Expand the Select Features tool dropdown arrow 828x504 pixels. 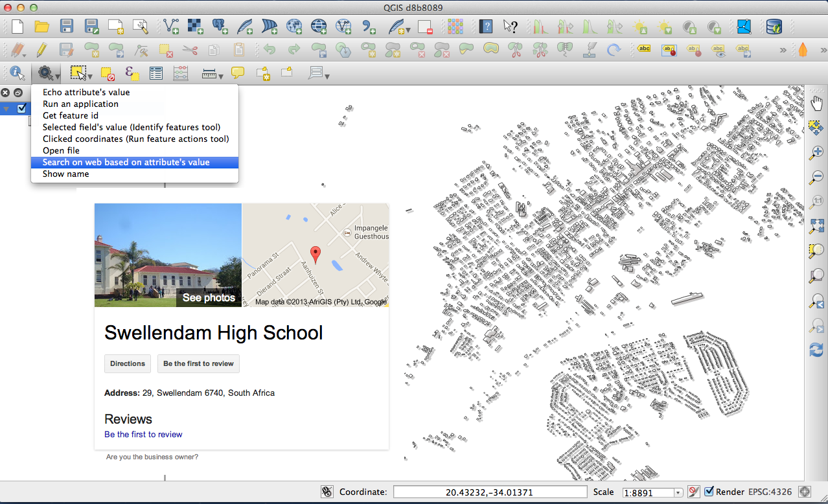click(x=90, y=76)
